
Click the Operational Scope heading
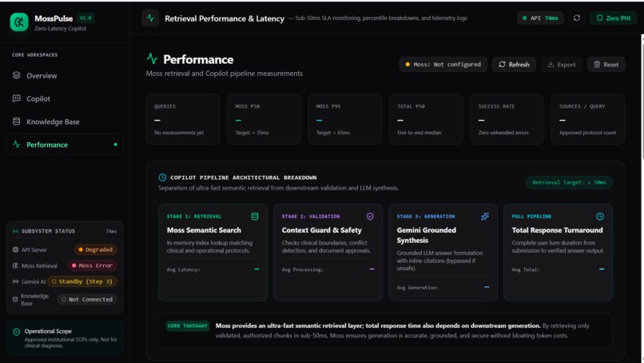coord(48,331)
